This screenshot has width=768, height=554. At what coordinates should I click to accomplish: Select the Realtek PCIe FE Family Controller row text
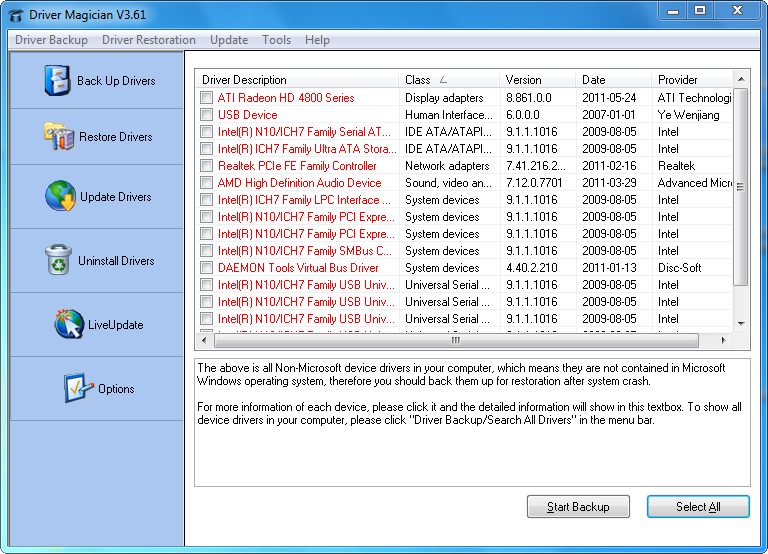[x=297, y=166]
